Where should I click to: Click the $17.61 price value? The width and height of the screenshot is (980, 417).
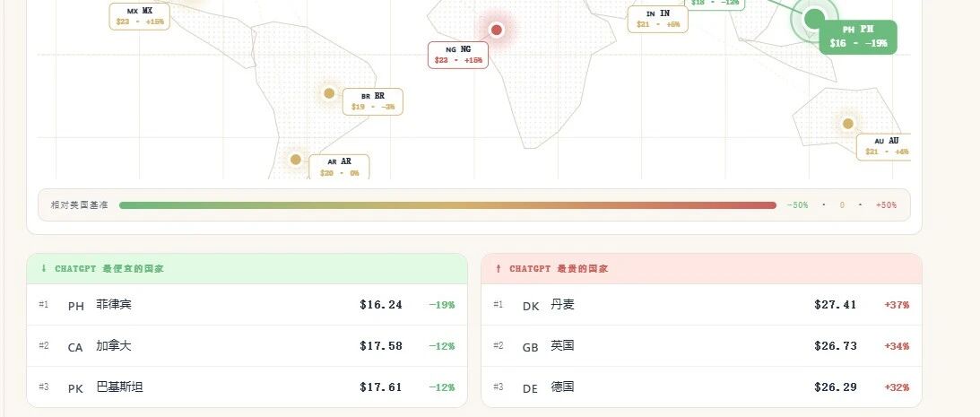click(381, 387)
